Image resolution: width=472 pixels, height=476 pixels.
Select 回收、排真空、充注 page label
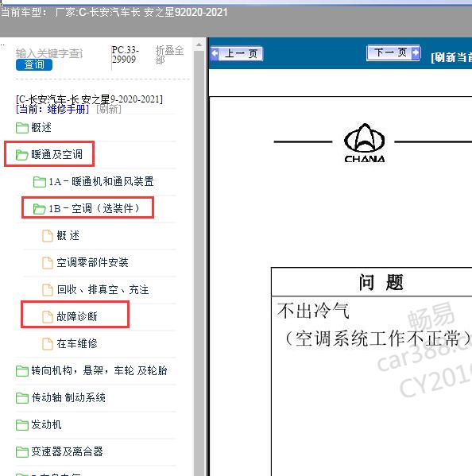pos(103,289)
